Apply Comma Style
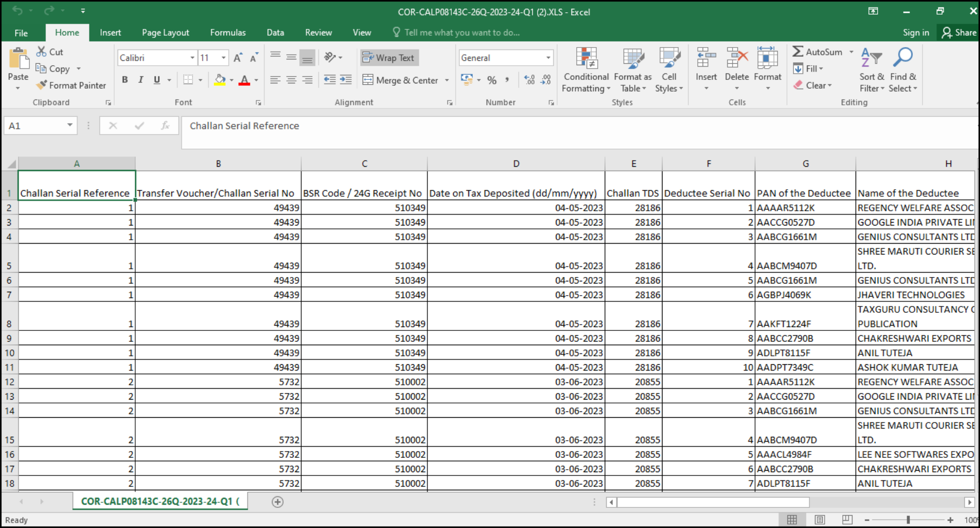Screen dimensions: 980x528 pyautogui.click(x=508, y=80)
